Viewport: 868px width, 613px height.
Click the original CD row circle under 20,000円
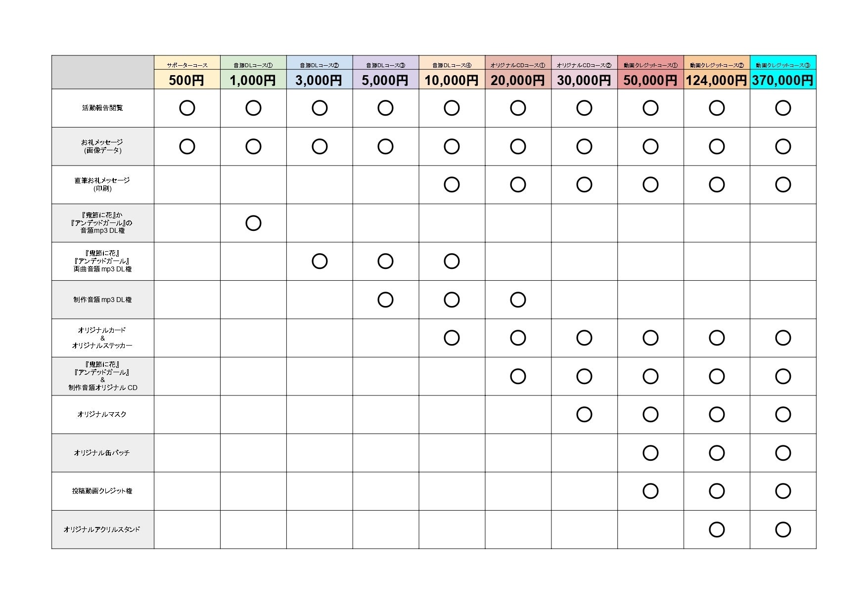pyautogui.click(x=518, y=376)
